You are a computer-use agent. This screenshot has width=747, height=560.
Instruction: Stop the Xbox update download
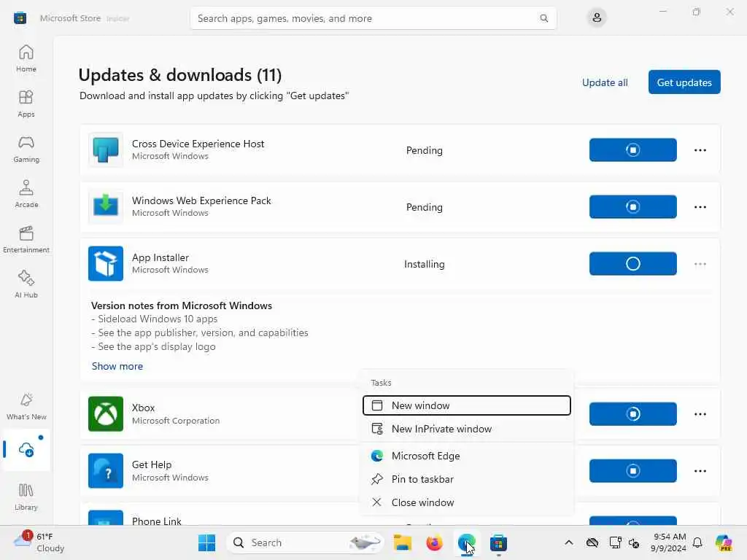click(632, 414)
